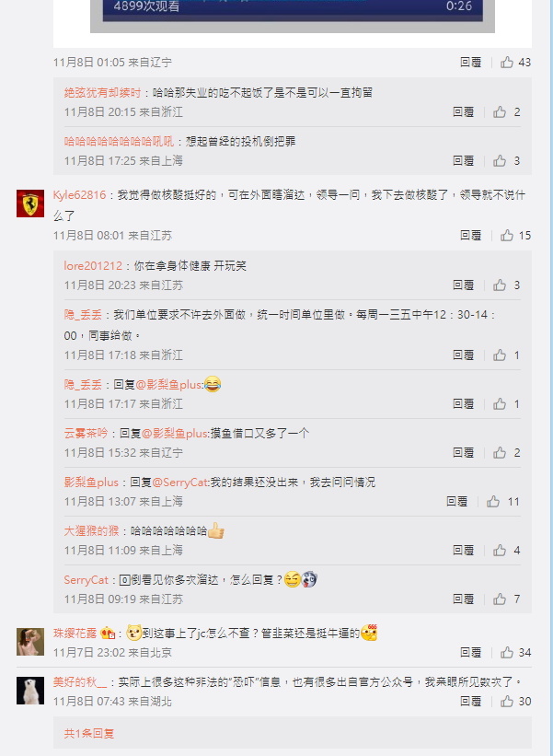This screenshot has height=756, width=553.
Task: Reply to Kyle62816's comment
Action: coord(470,236)
